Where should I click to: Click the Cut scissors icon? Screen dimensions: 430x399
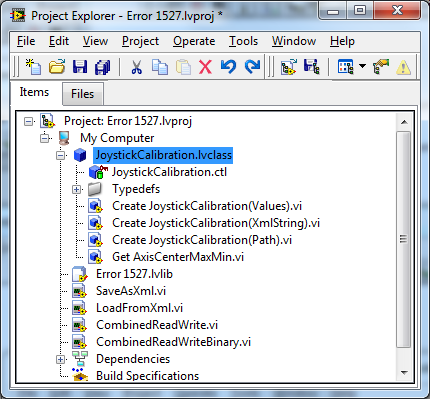coord(136,67)
